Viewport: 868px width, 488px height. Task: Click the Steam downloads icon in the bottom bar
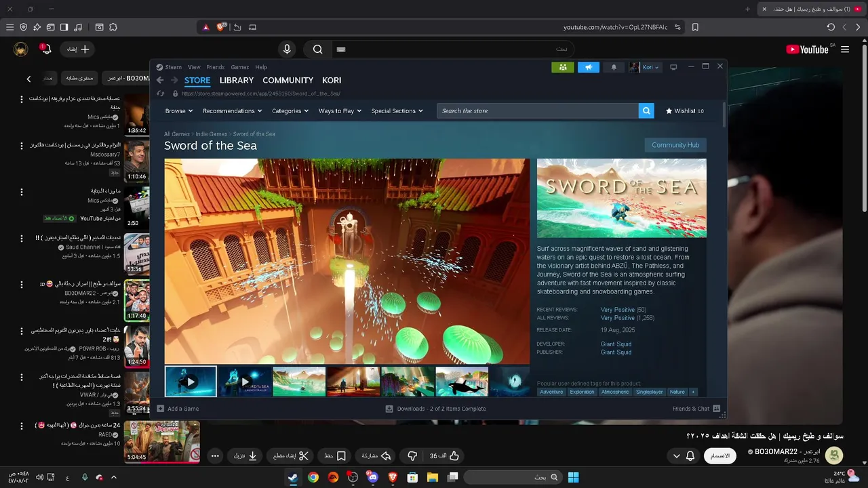tap(389, 409)
